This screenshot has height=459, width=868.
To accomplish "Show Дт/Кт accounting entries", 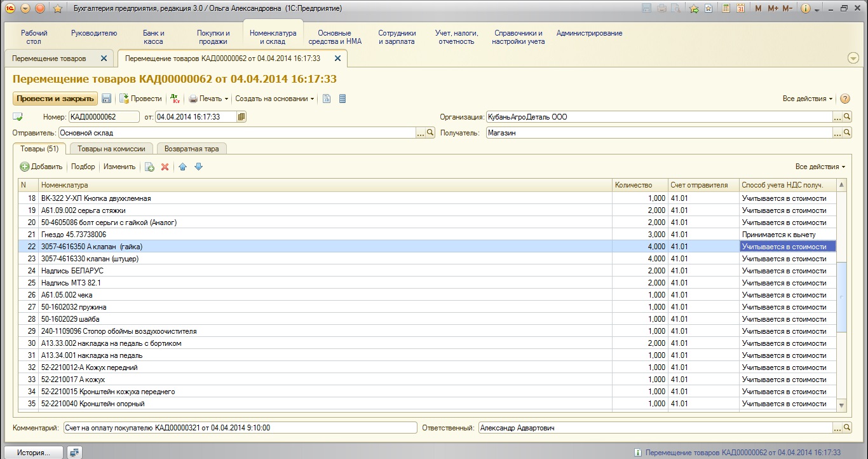I will click(176, 99).
